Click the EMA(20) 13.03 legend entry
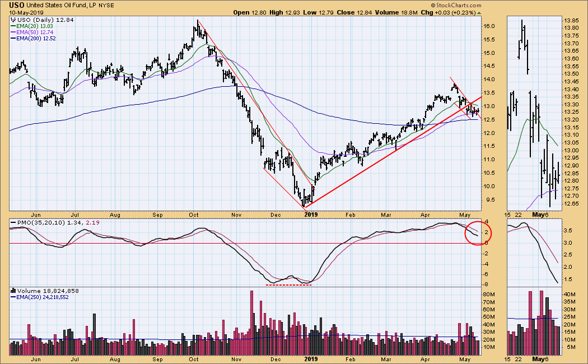588x364 pixels. point(32,26)
